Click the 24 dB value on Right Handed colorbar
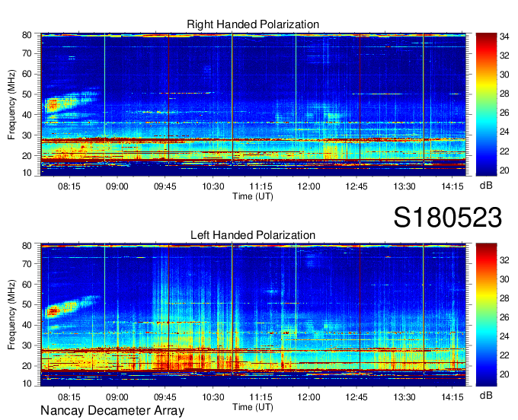Image resolution: width=518 pixels, height=420 pixels. point(504,132)
